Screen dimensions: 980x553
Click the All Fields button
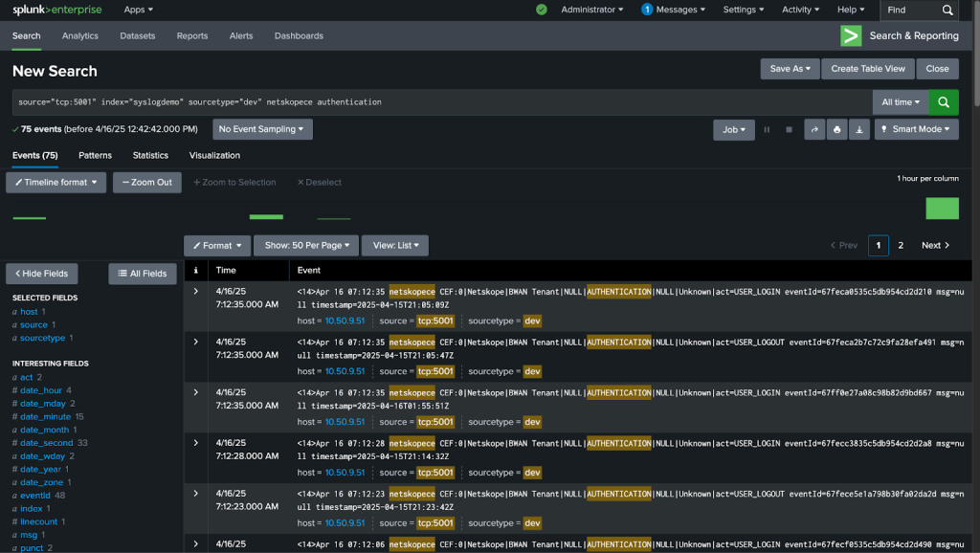(x=143, y=274)
